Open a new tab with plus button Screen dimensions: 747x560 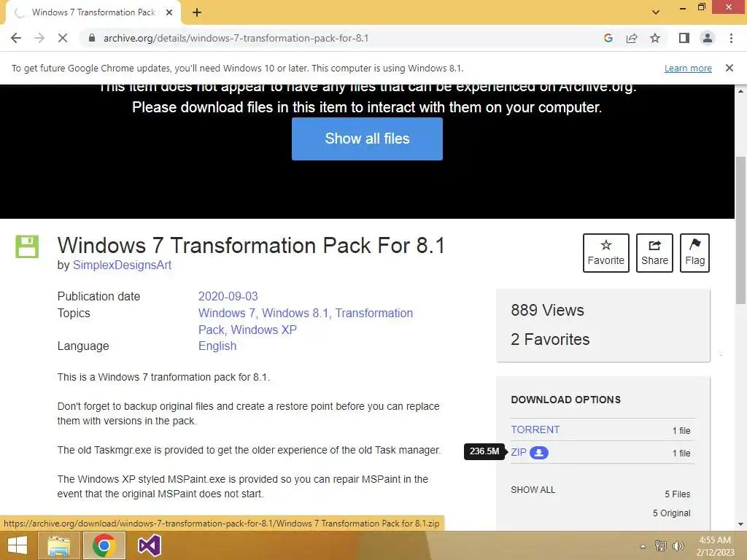(x=197, y=12)
